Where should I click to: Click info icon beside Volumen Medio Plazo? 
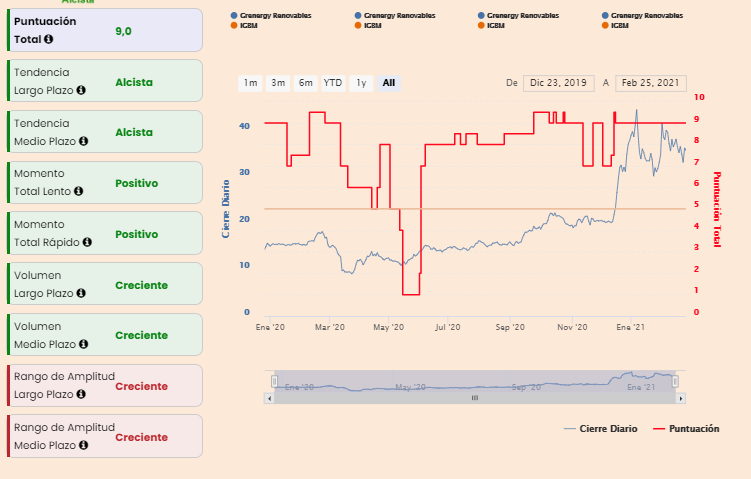83,344
